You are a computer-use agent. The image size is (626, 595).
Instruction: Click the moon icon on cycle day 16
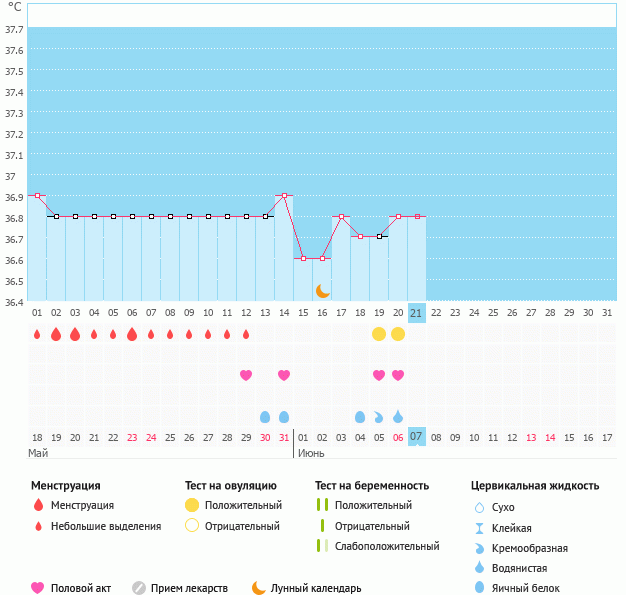click(x=322, y=290)
